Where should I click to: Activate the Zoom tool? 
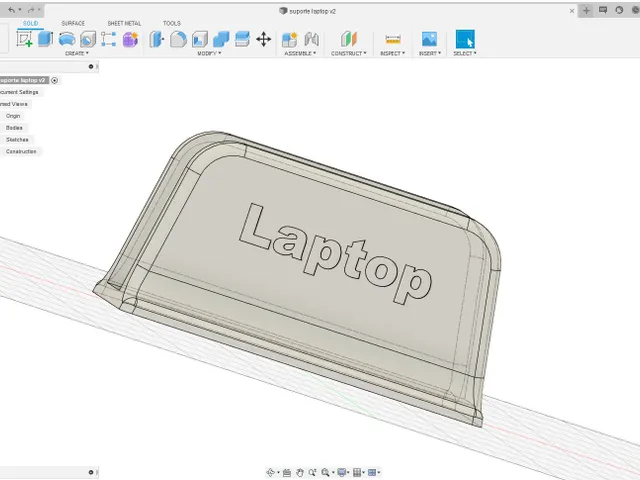tap(312, 473)
